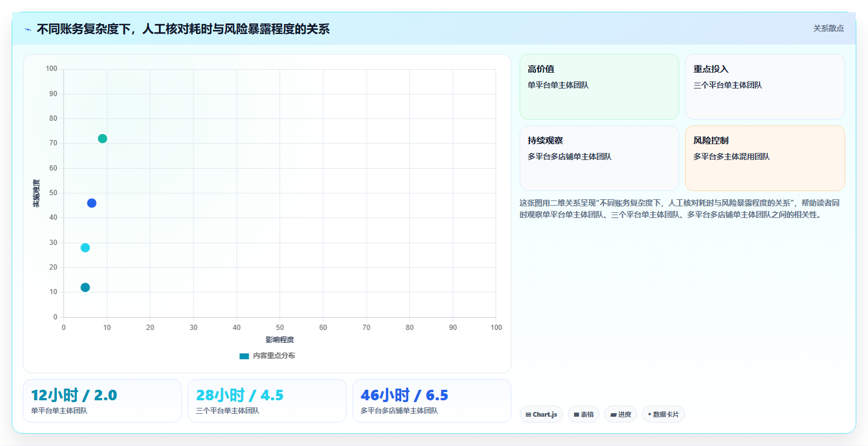Click the Chart.js tag icon
The image size is (868, 446).
528,414
